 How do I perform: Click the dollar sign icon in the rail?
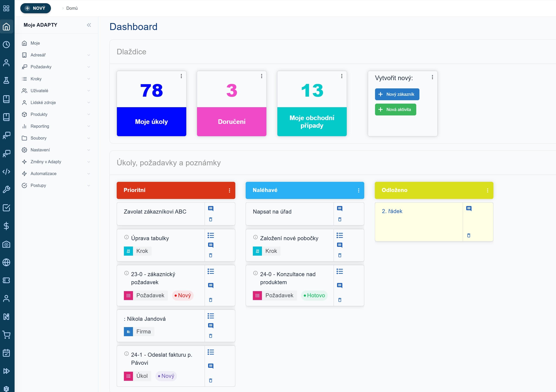tap(6, 226)
